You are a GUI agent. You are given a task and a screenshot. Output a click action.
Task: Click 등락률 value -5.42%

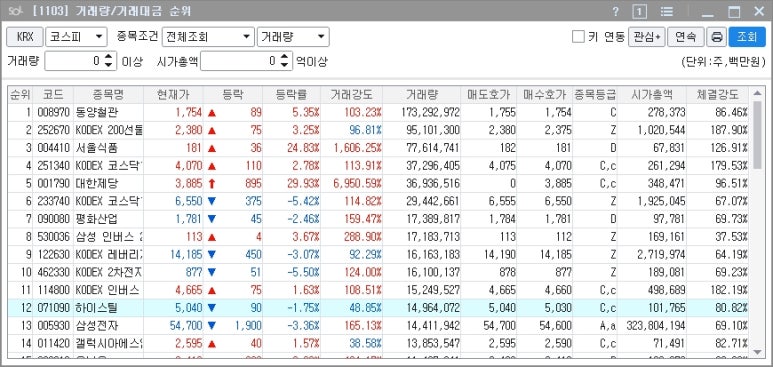[304, 201]
